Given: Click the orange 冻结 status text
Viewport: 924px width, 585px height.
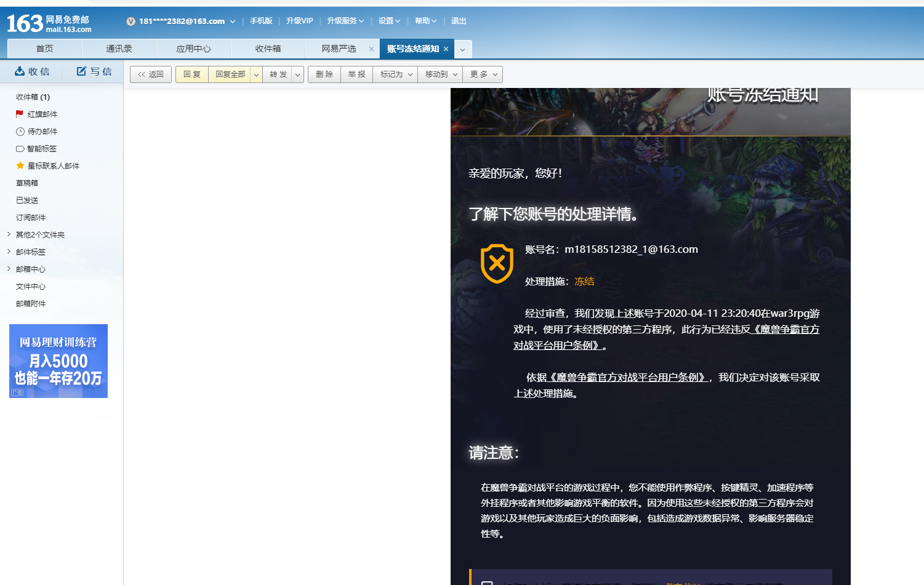Looking at the screenshot, I should (584, 281).
